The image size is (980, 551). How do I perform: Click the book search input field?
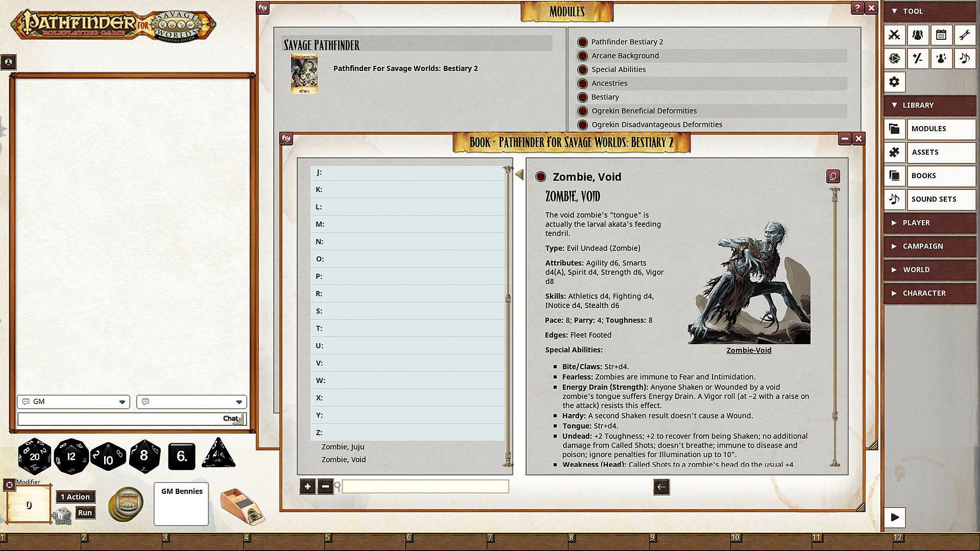425,487
